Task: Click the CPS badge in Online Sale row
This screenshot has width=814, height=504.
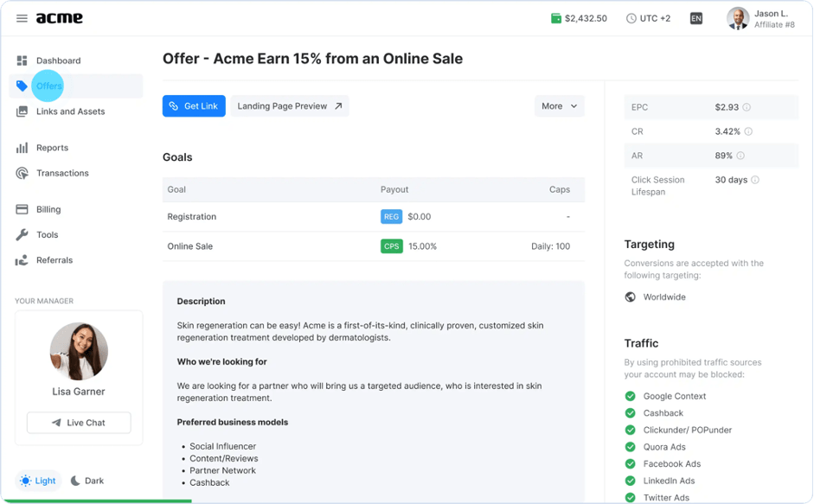Action: (x=391, y=246)
